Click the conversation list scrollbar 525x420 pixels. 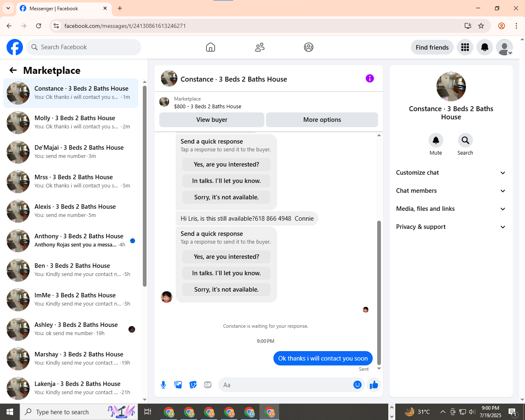click(144, 186)
